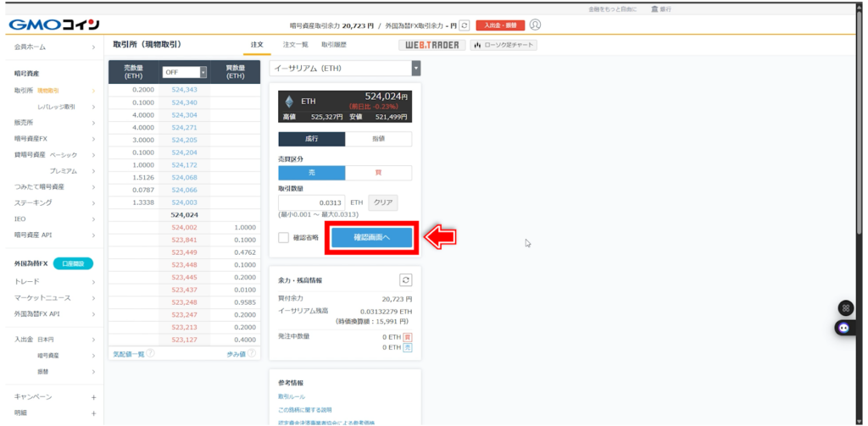Viewport: 868px width, 426px height.
Task: Click the 取引数量 input field
Action: [x=311, y=203]
